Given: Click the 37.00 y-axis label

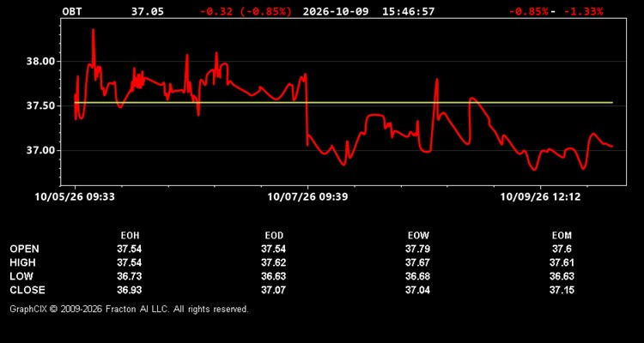Looking at the screenshot, I should 40,151.
